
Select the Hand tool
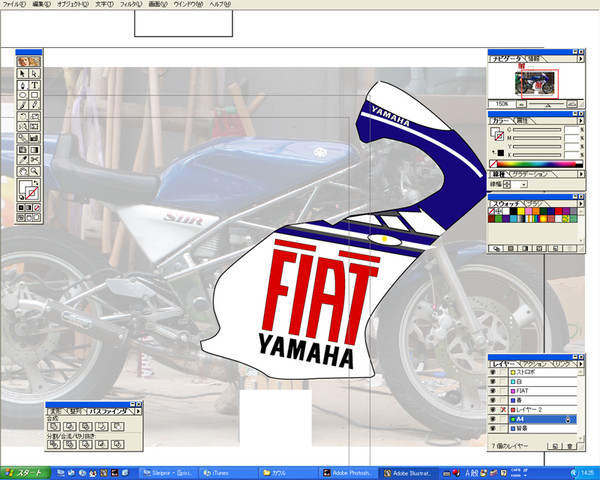pyautogui.click(x=23, y=171)
